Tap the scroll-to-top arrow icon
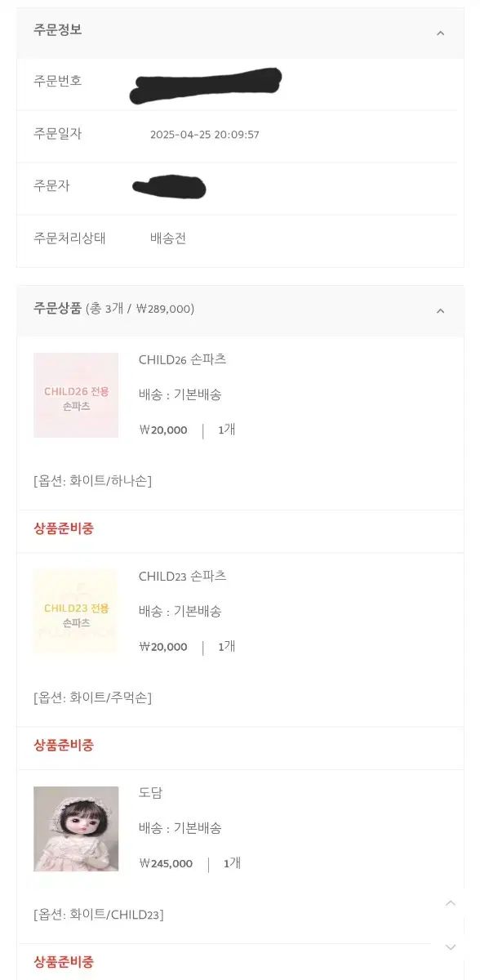The width and height of the screenshot is (480, 980). pos(451,902)
